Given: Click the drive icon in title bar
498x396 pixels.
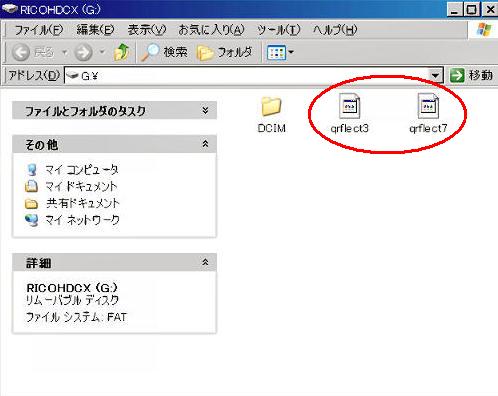Looking at the screenshot, I should [9, 8].
